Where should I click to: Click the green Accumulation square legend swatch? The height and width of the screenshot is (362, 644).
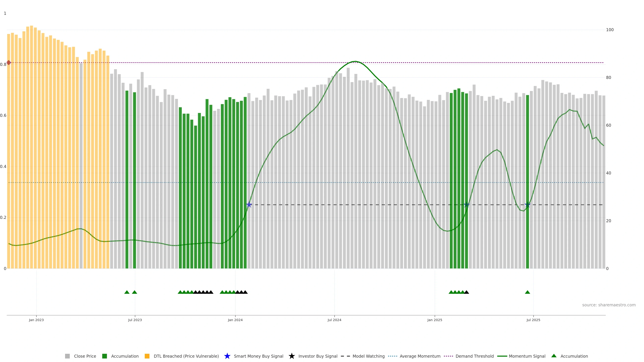104,356
